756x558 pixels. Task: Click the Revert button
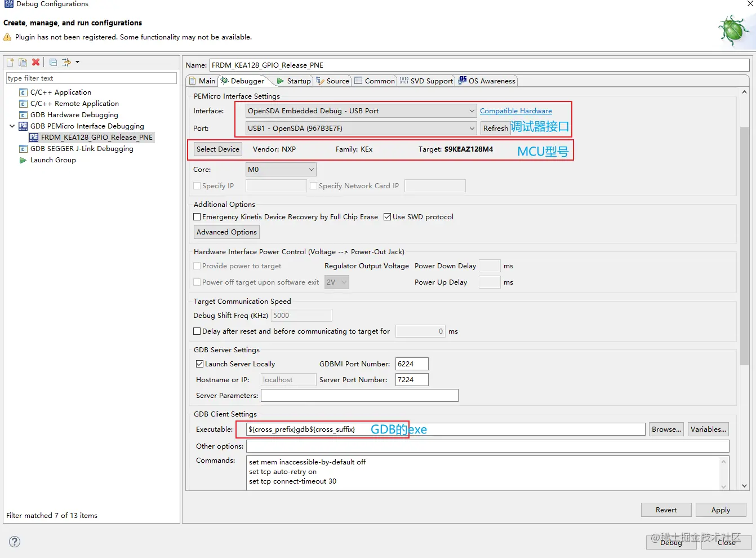(666, 510)
